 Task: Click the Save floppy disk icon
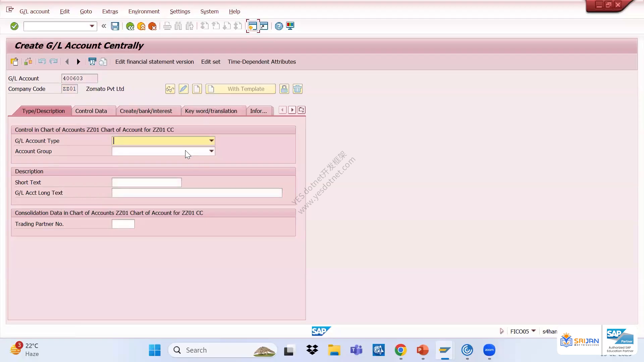115,26
